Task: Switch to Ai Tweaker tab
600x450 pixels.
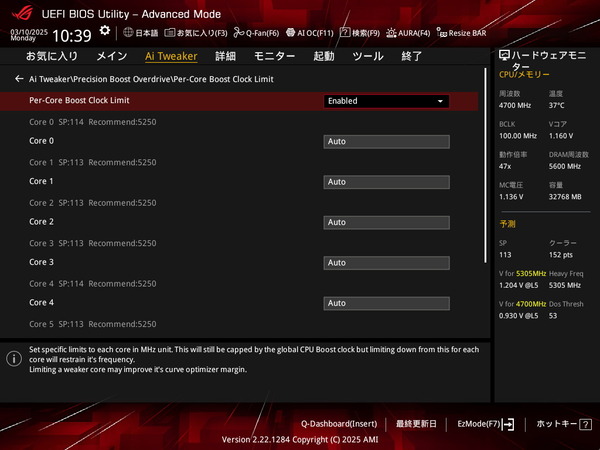Action: pyautogui.click(x=171, y=56)
